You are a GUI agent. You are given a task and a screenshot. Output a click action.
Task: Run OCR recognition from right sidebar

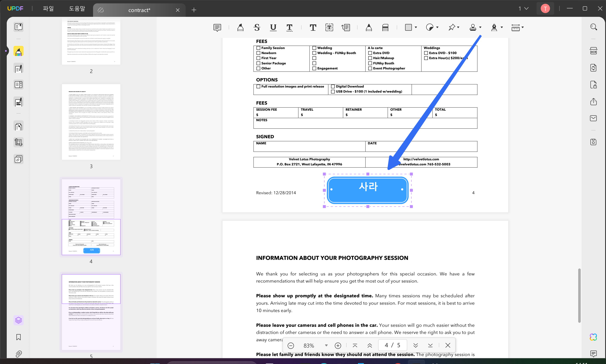tap(594, 51)
